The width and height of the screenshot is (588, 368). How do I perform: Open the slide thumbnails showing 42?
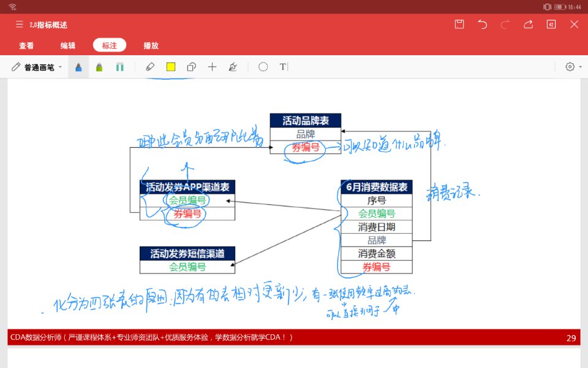click(x=551, y=25)
